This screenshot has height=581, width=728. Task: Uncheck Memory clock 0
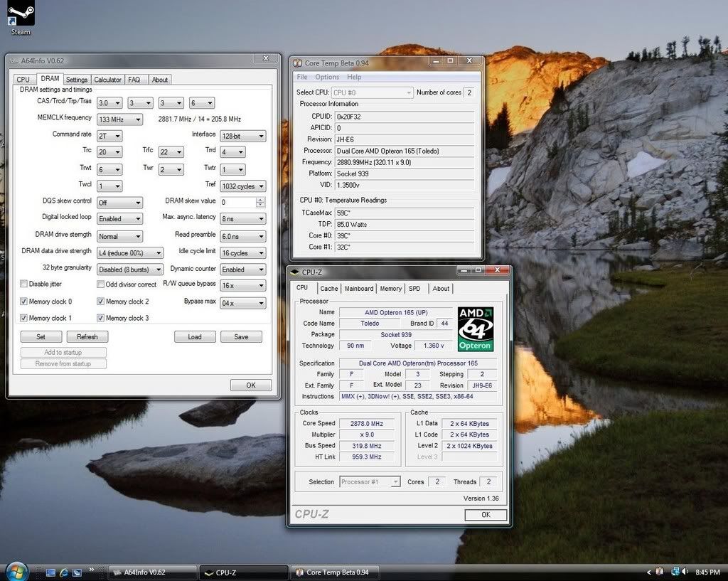tap(23, 302)
